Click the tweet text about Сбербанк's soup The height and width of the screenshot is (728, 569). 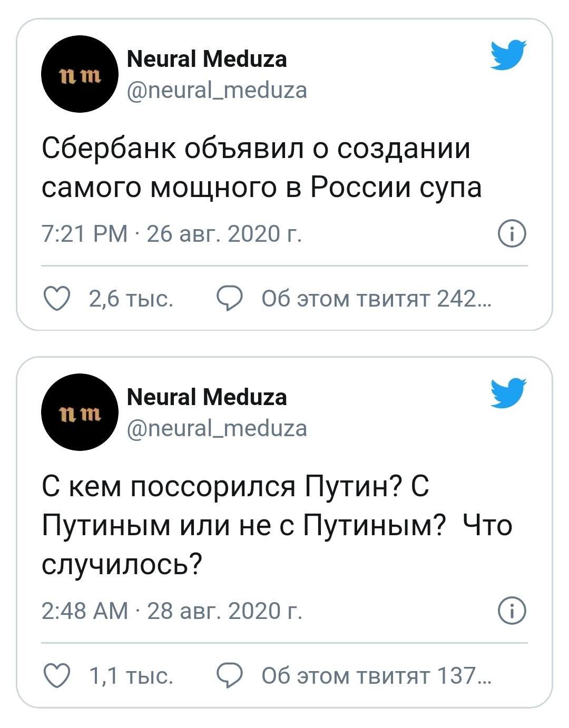pyautogui.click(x=261, y=167)
